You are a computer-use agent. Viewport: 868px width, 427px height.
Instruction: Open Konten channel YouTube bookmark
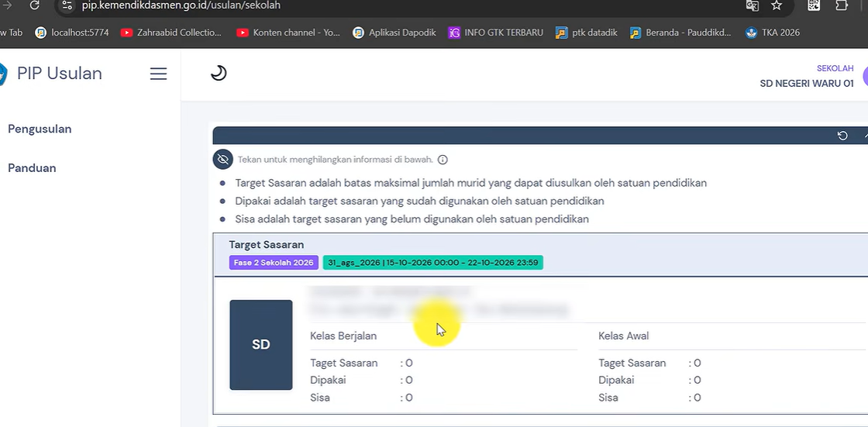click(288, 33)
